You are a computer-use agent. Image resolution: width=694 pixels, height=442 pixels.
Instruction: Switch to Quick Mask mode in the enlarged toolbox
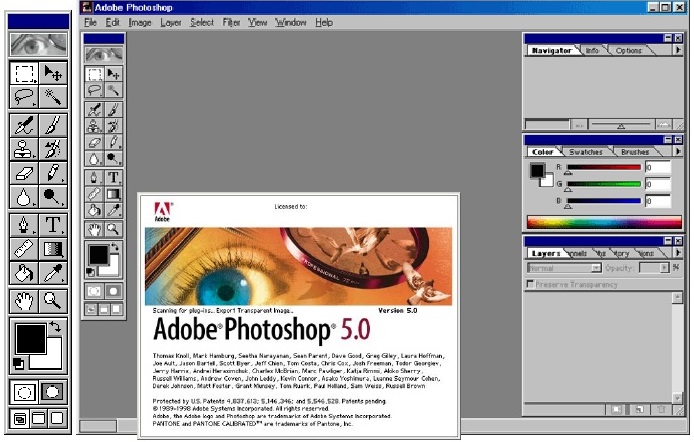coord(53,392)
